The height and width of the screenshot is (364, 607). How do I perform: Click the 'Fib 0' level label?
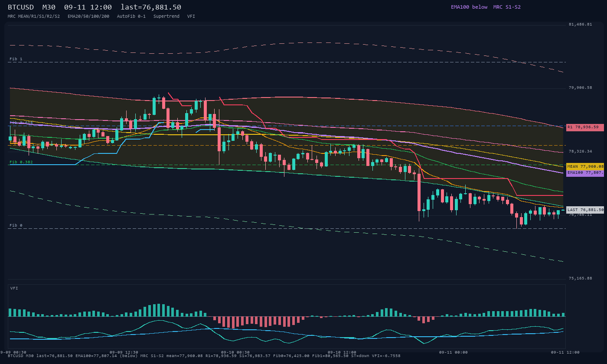point(16,225)
